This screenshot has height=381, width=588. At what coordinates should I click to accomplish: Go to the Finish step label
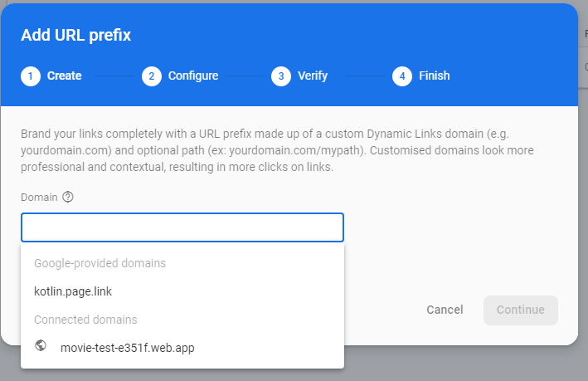point(435,76)
